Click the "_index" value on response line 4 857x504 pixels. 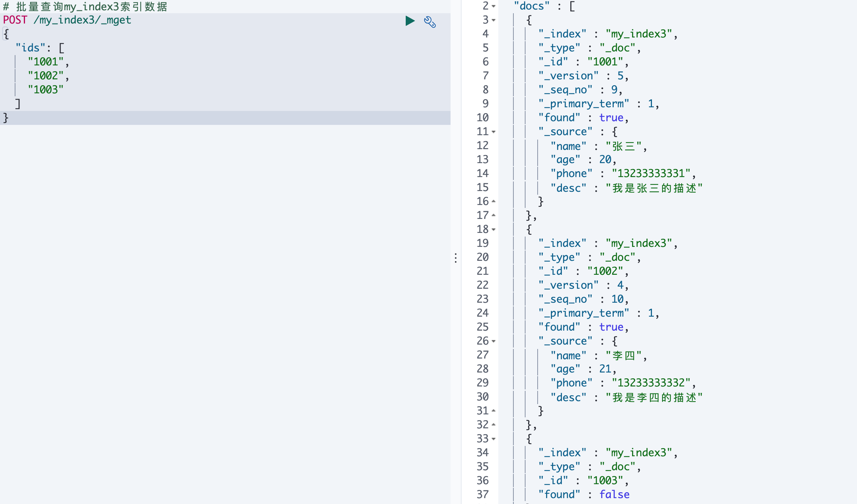click(639, 34)
